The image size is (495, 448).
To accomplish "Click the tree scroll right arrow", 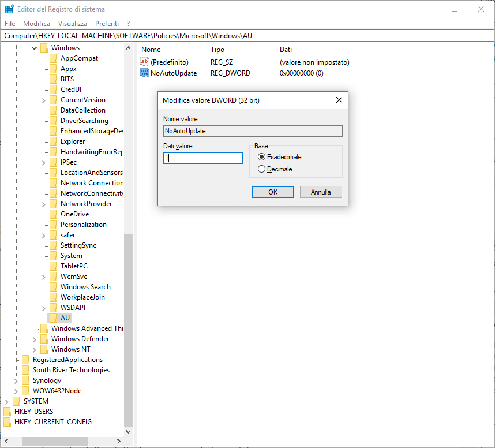I will pos(119,441).
